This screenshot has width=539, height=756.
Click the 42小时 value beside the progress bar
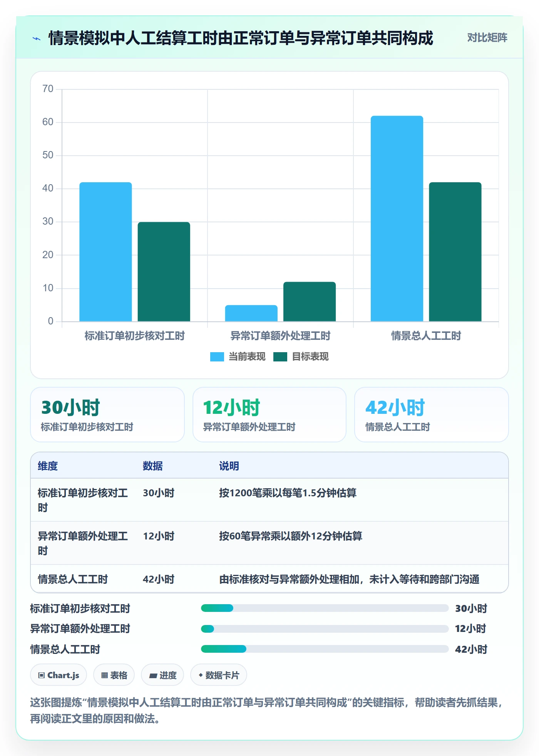[x=471, y=649]
